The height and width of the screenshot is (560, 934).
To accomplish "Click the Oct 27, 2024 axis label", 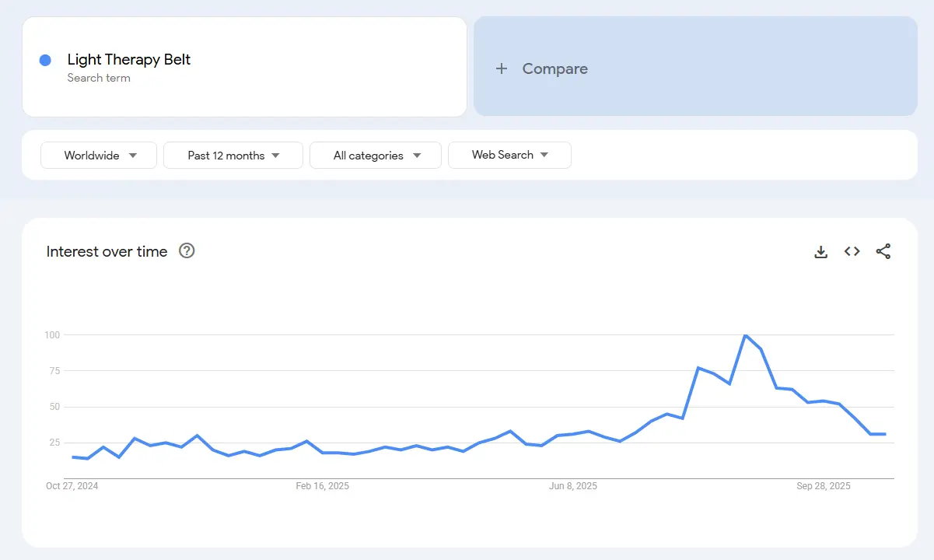I will point(72,486).
